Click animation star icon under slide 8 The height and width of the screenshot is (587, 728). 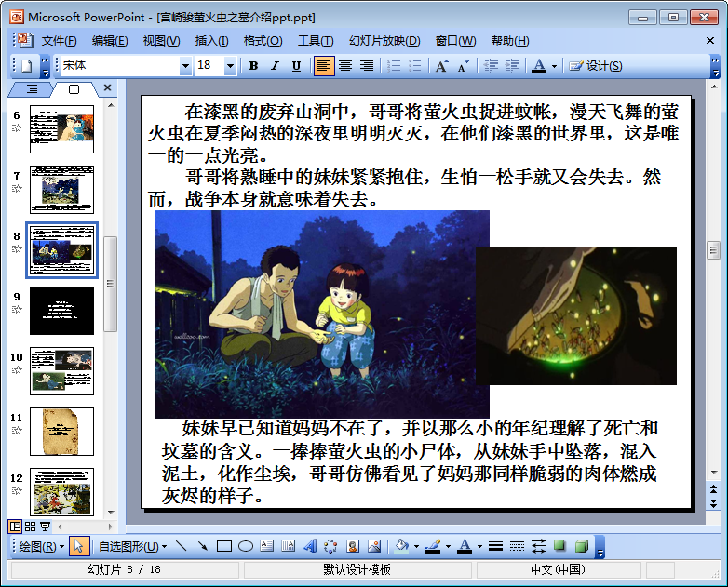17,249
